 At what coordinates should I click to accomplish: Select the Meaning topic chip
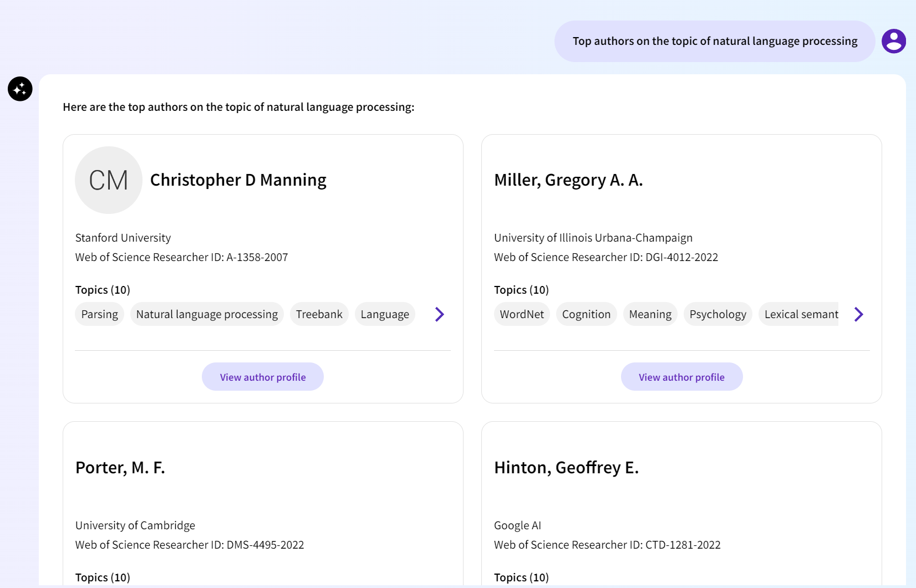[x=650, y=314]
